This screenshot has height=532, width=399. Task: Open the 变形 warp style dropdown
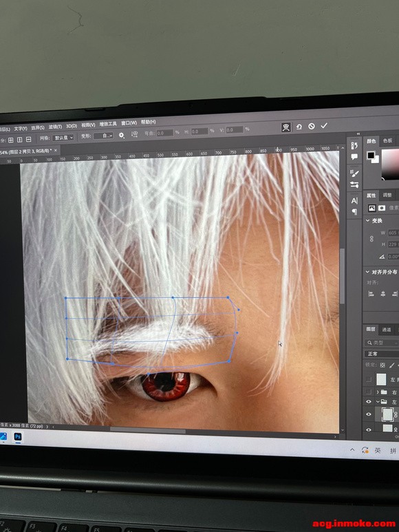[103, 136]
